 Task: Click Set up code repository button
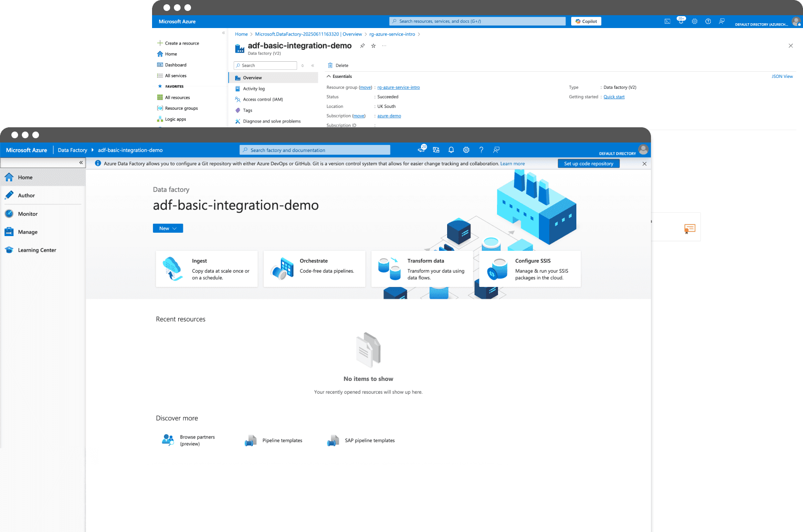(x=588, y=164)
